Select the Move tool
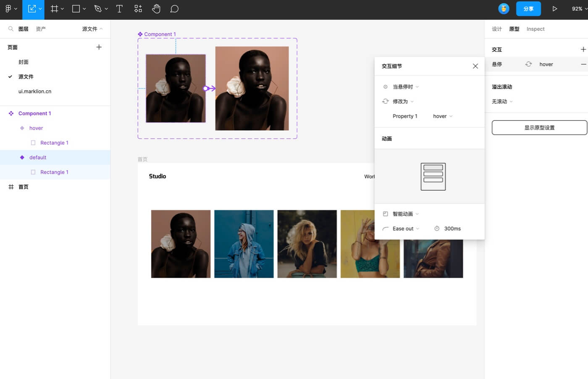 (x=32, y=9)
